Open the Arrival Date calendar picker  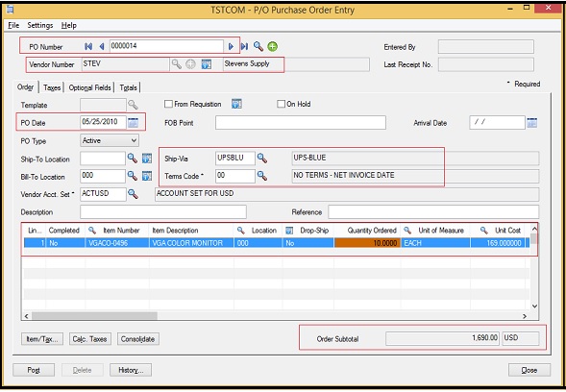(532, 123)
